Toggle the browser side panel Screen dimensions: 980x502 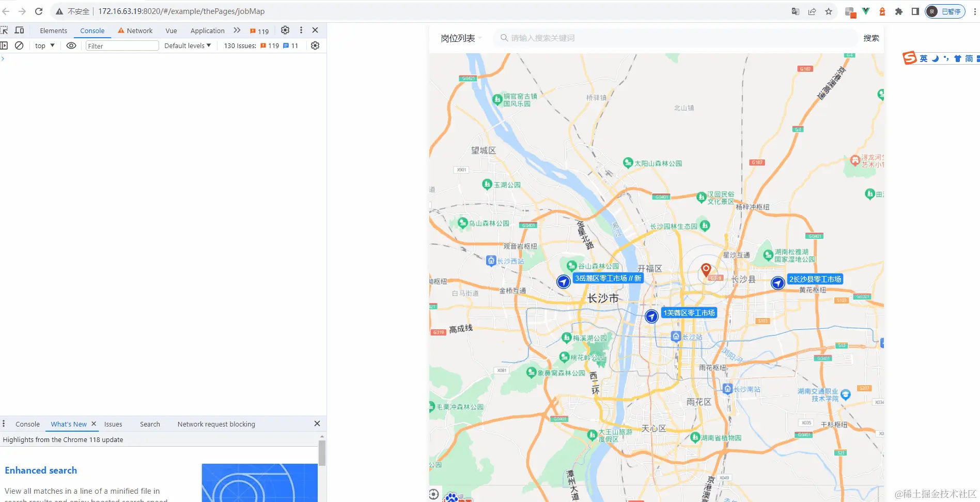(915, 11)
